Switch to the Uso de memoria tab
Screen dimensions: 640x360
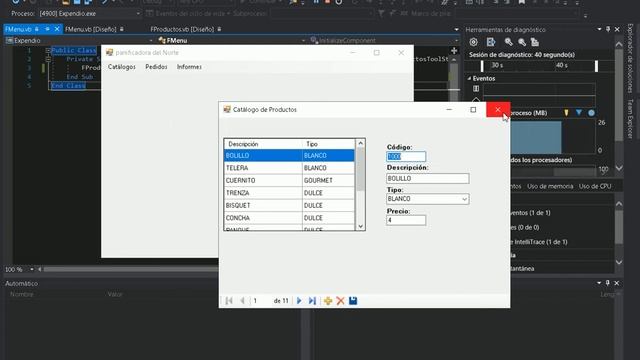point(550,186)
